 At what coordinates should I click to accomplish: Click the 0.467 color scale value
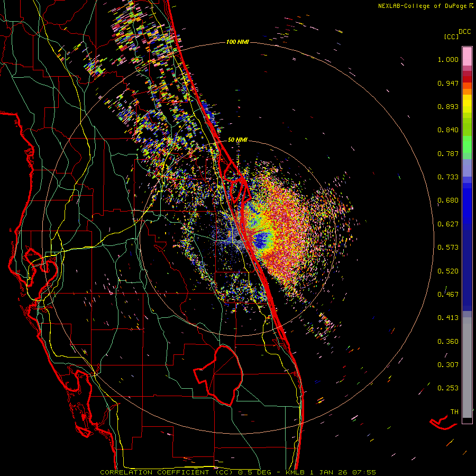pyautogui.click(x=448, y=294)
